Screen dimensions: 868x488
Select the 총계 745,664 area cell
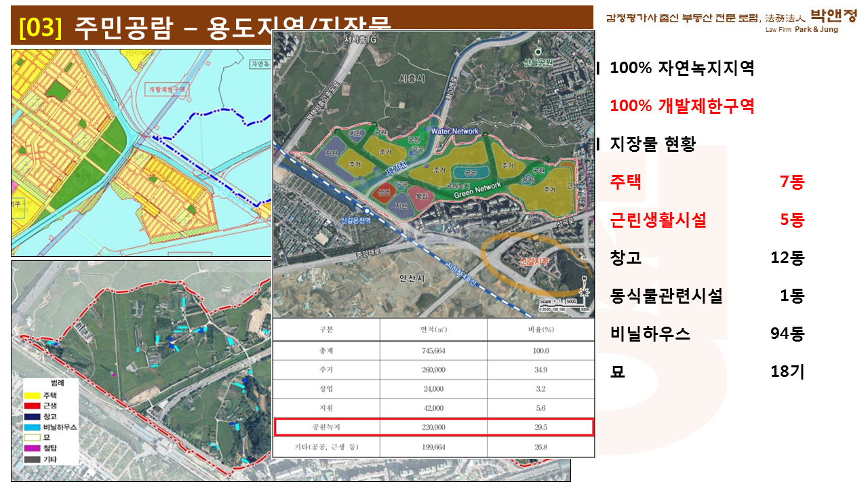(x=433, y=350)
